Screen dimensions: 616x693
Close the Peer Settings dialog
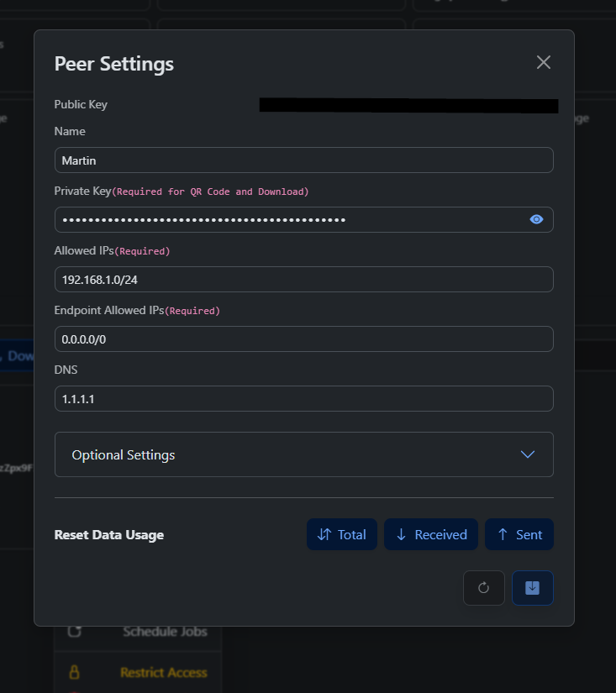click(x=544, y=62)
